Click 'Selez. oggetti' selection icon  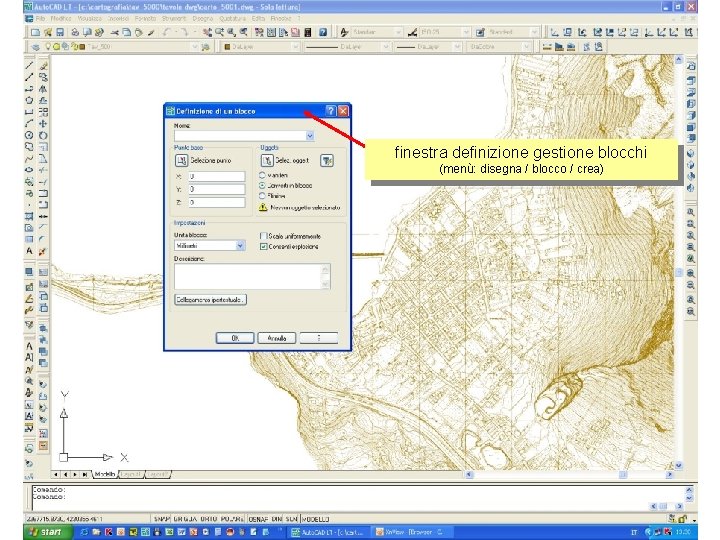(267, 160)
